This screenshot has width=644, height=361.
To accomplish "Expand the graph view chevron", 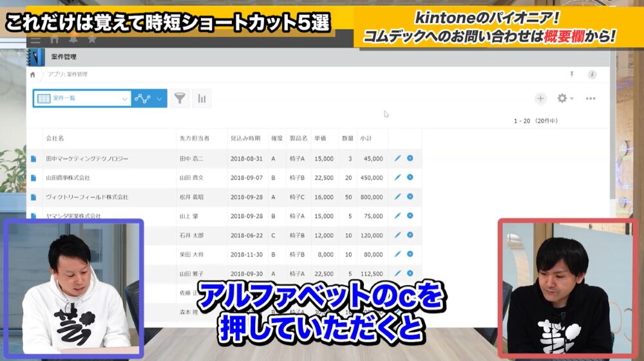I will (159, 99).
